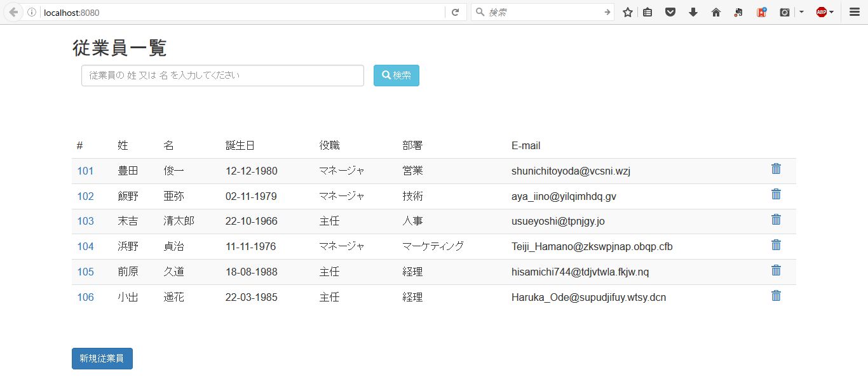Show site information icon in address bar
This screenshot has width=868, height=384.
click(32, 12)
